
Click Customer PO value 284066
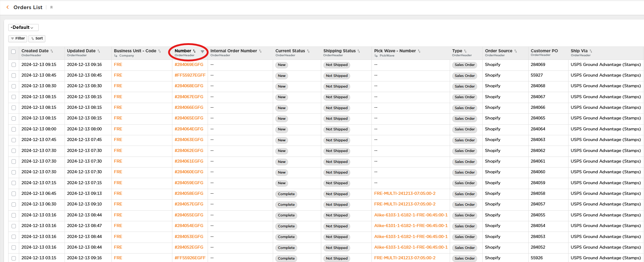(538, 108)
